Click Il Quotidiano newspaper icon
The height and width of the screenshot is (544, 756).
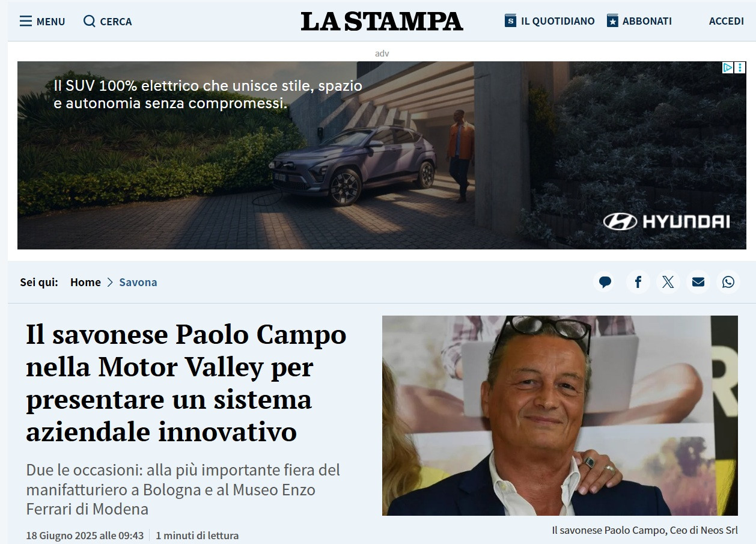tap(511, 21)
